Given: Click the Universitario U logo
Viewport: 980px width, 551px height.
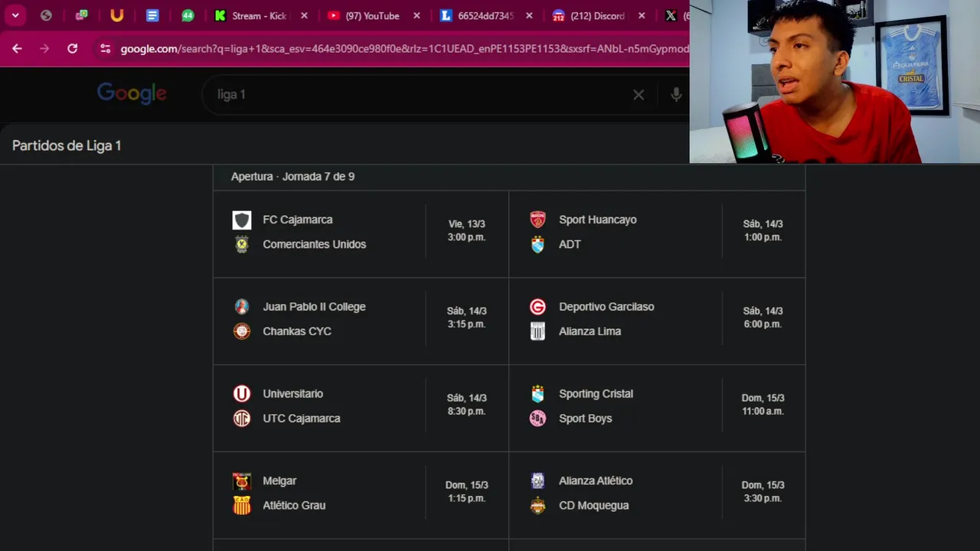Looking at the screenshot, I should [x=242, y=394].
